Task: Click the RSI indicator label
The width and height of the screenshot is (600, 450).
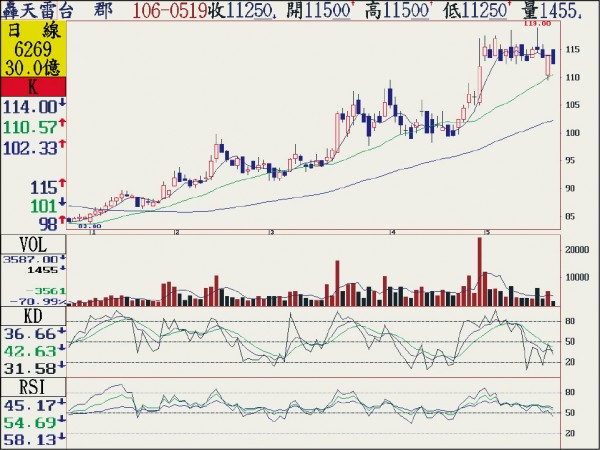Action: click(33, 387)
